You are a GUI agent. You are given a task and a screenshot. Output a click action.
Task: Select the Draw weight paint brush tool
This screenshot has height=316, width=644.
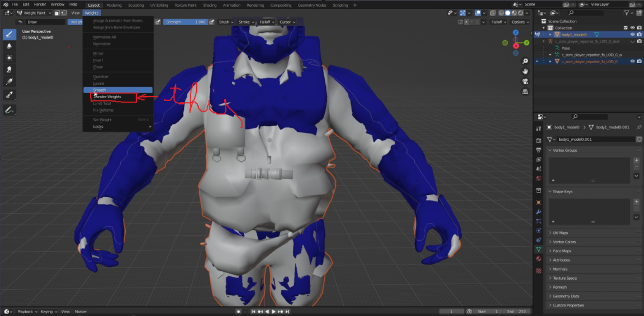pyautogui.click(x=10, y=35)
